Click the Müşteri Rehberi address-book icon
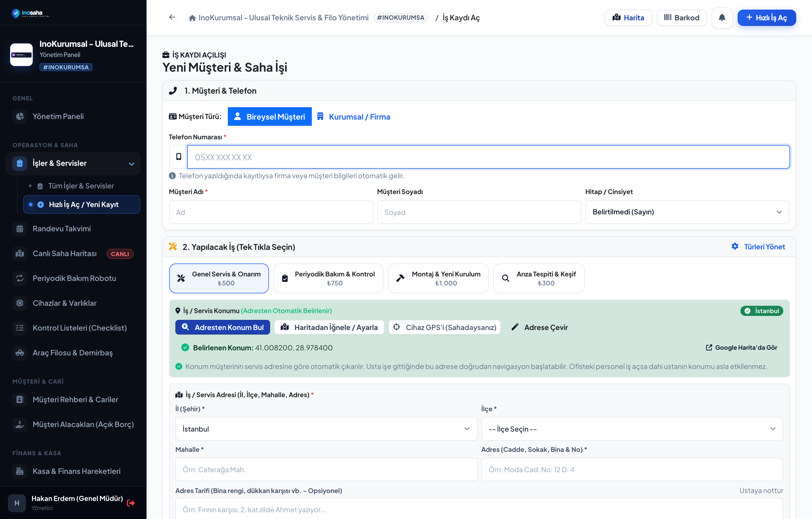Screen dimensions: 812x519 click(20, 399)
